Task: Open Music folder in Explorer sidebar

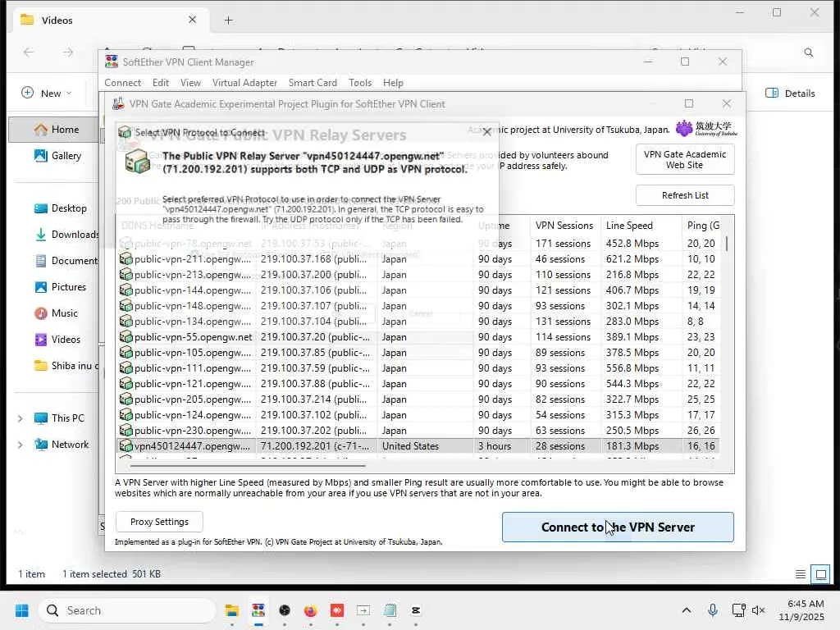Action: coord(56,313)
